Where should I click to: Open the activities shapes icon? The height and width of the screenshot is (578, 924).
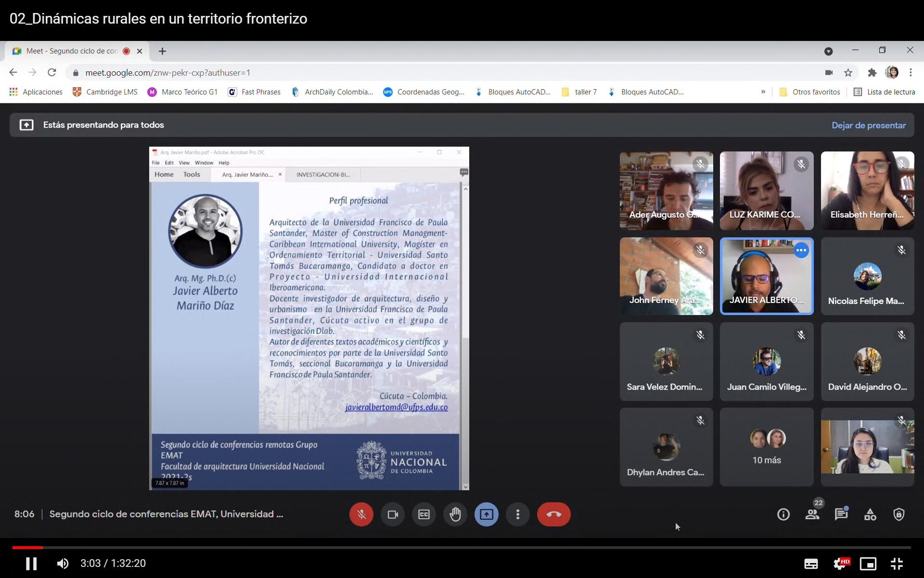(x=870, y=514)
